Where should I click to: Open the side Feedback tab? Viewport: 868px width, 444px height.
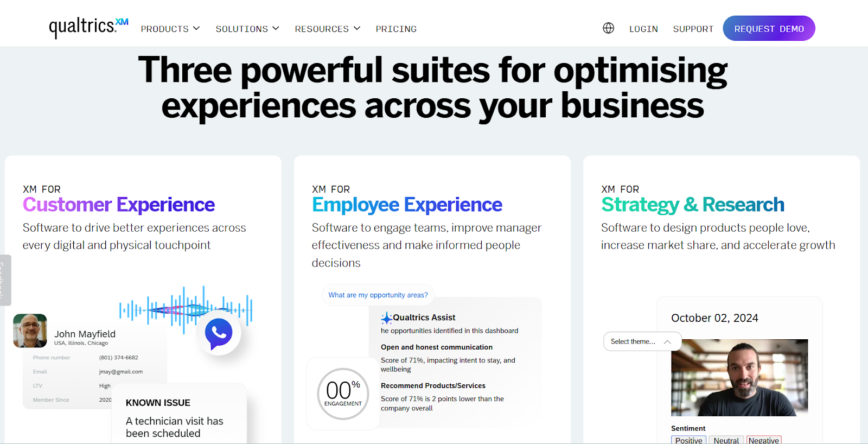click(x=4, y=280)
